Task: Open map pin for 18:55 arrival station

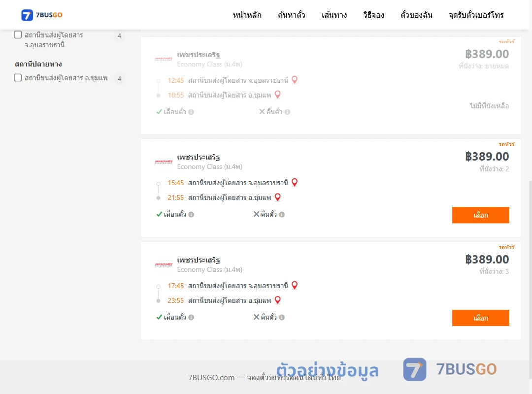Action: 277,95
